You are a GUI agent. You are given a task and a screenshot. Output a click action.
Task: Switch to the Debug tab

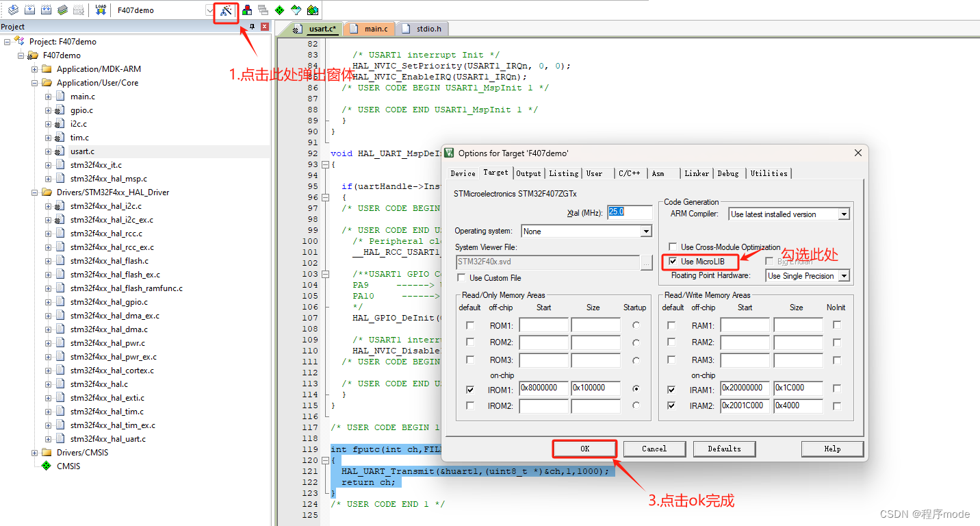(728, 173)
